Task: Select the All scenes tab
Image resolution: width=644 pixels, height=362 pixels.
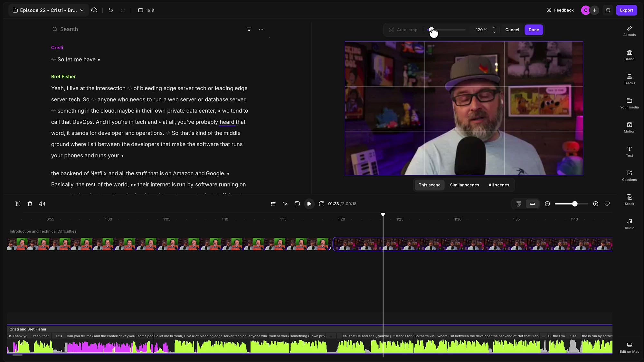Action: point(499,185)
